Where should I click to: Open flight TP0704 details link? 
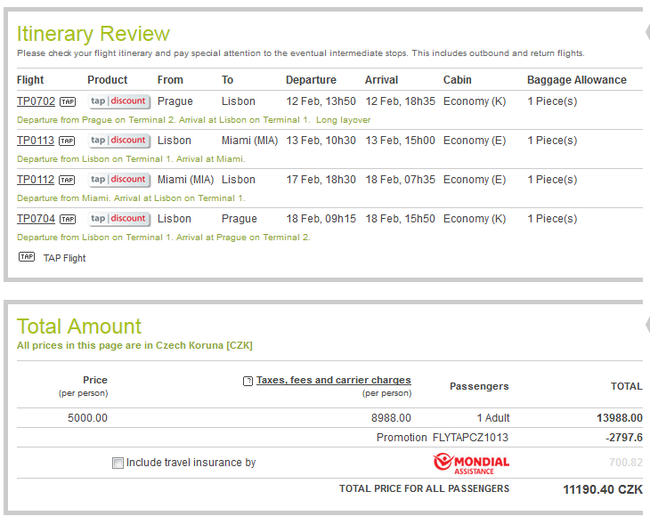tap(36, 218)
